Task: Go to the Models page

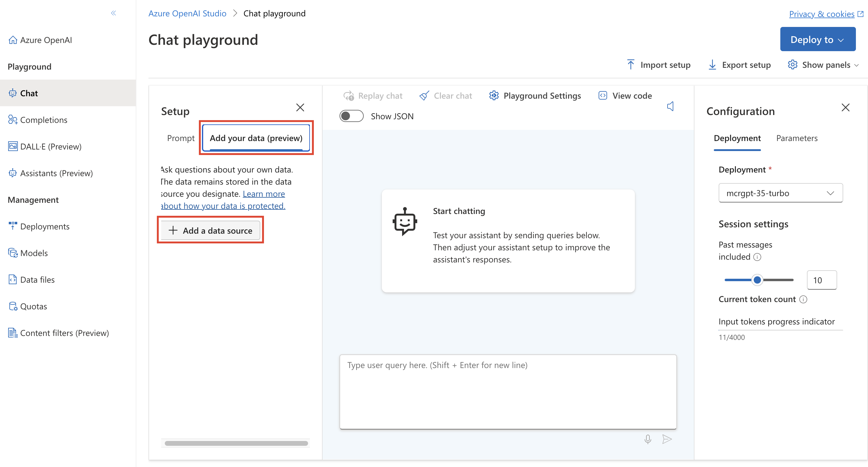Action: (x=28, y=253)
